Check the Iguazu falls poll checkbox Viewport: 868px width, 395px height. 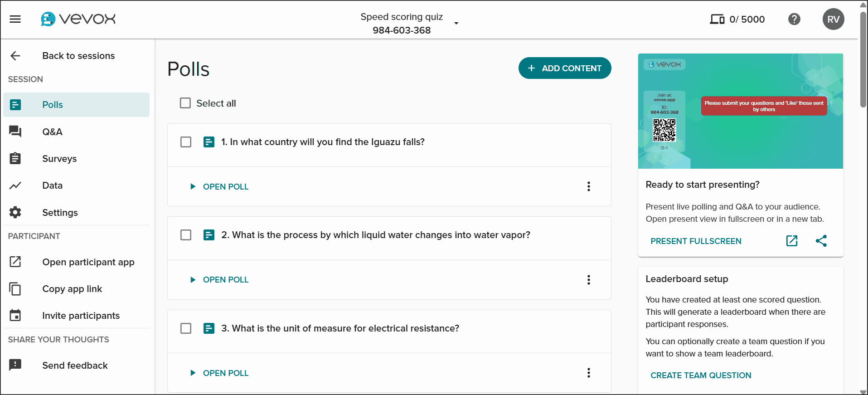click(185, 142)
